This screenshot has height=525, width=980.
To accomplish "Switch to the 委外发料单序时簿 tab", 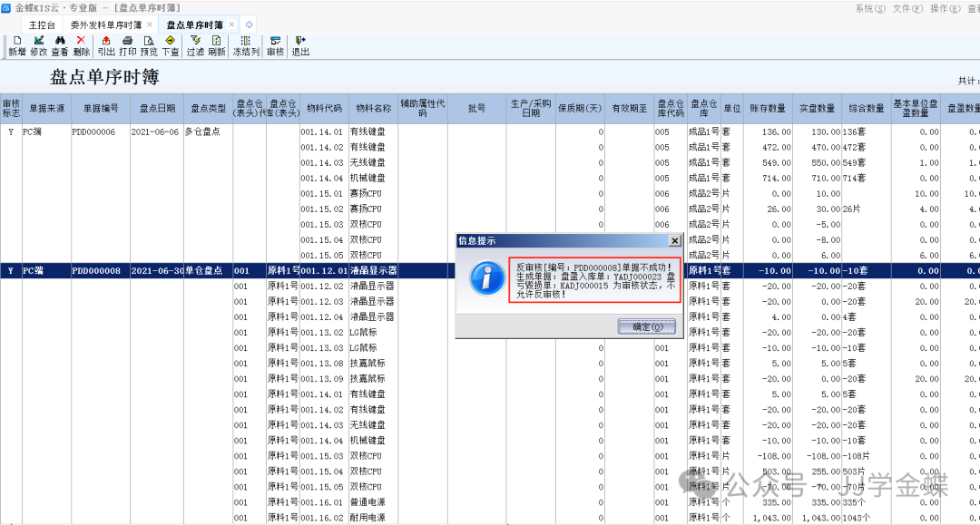I will (x=105, y=24).
